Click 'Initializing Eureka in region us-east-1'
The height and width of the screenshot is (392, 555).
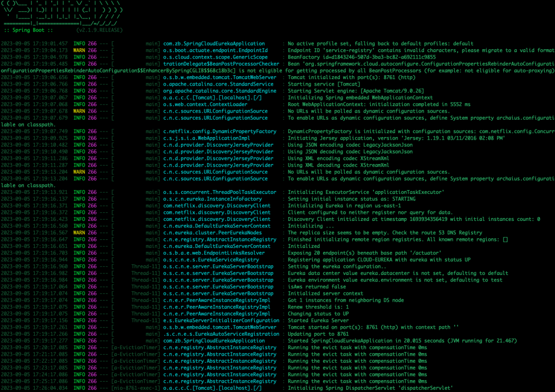pos(344,205)
